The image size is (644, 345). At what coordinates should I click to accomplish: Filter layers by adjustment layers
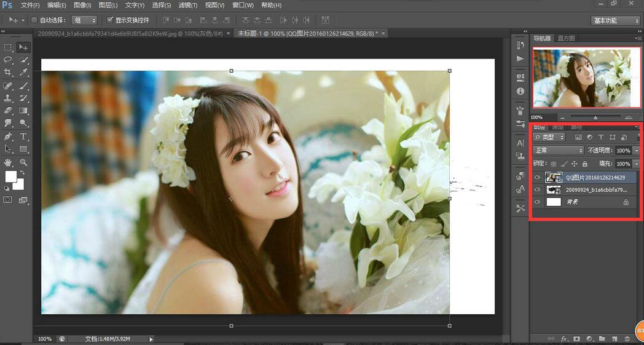590,137
